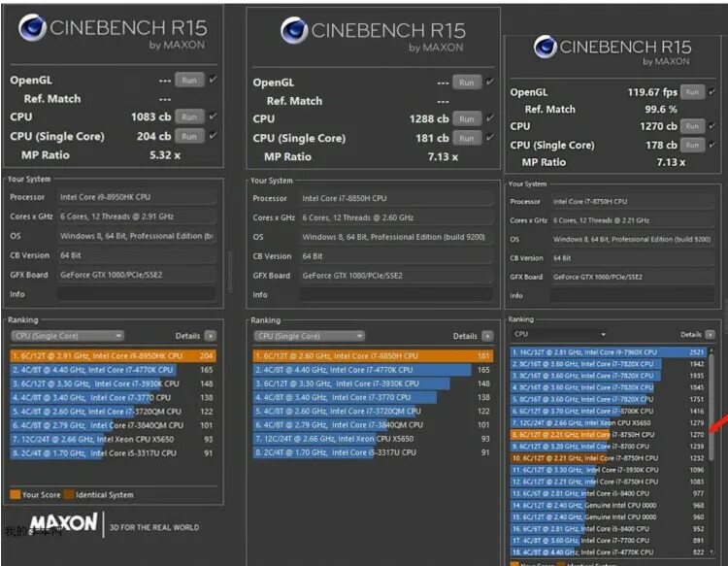The height and width of the screenshot is (566, 728).
Task: Click the empty Info field in i7-8850H window
Action: coord(396,294)
